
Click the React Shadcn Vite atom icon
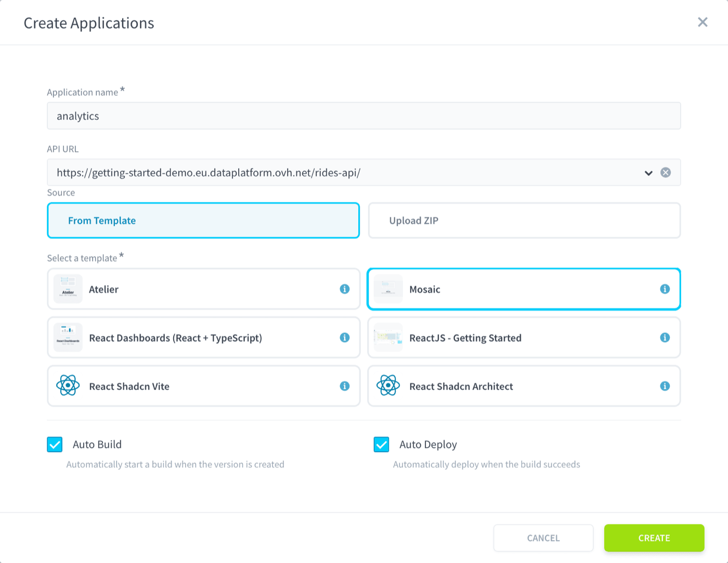[68, 386]
